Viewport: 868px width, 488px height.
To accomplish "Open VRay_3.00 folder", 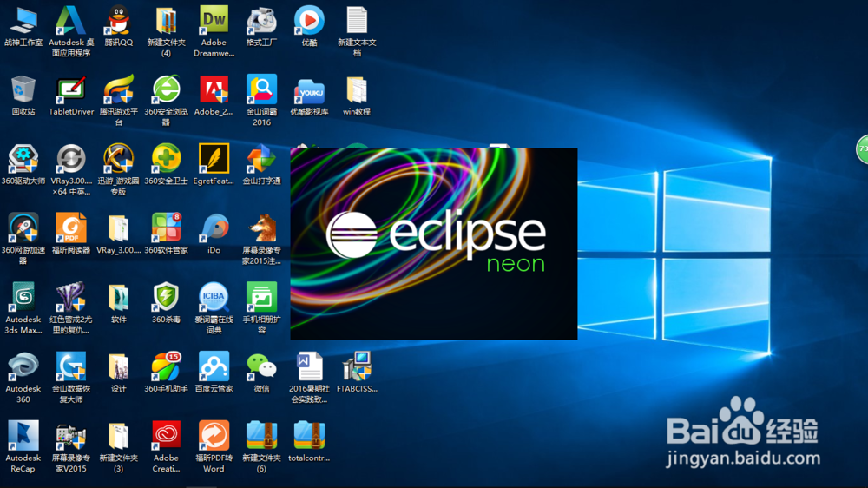I will pyautogui.click(x=118, y=228).
